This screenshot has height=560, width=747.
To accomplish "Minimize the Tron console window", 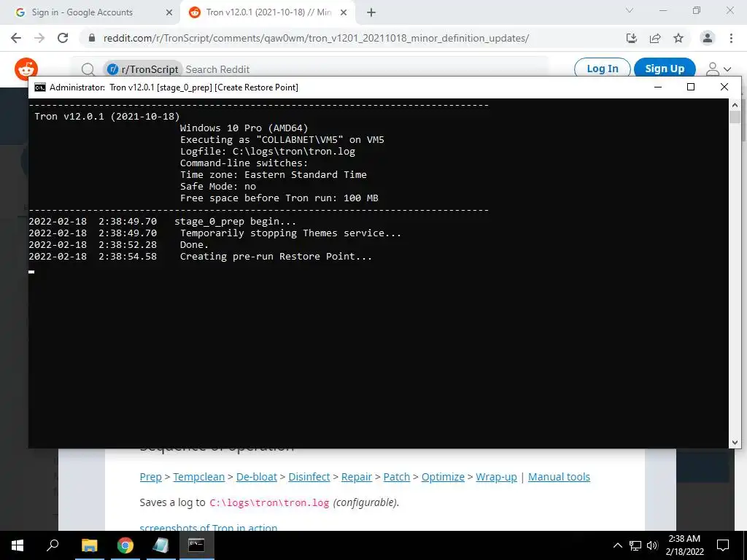I will click(x=658, y=87).
